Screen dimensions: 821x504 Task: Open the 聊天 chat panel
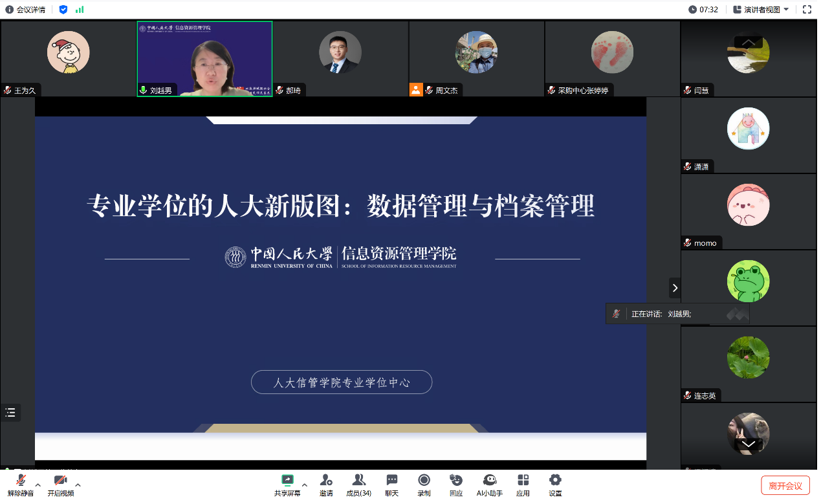click(391, 480)
